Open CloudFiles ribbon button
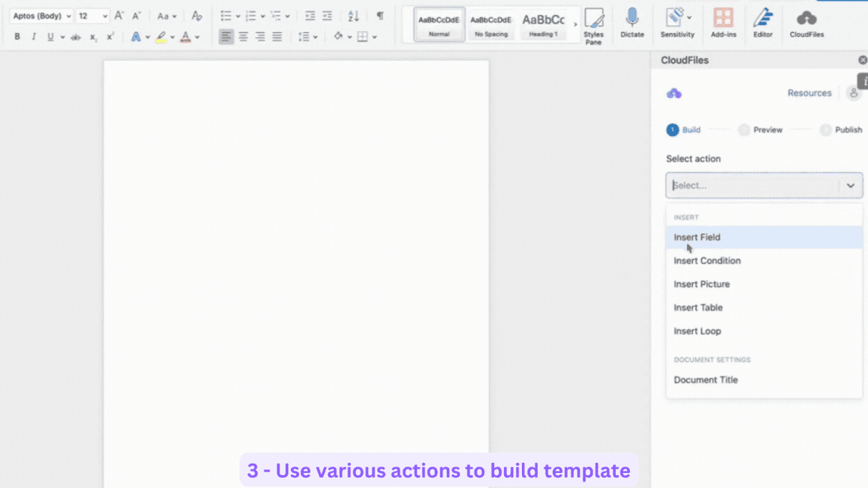 pos(807,24)
